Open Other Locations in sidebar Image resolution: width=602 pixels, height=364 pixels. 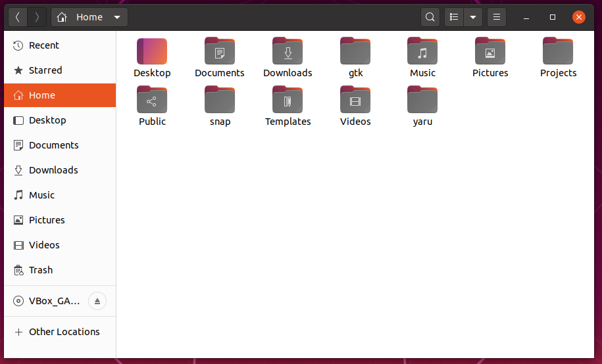tap(60, 332)
